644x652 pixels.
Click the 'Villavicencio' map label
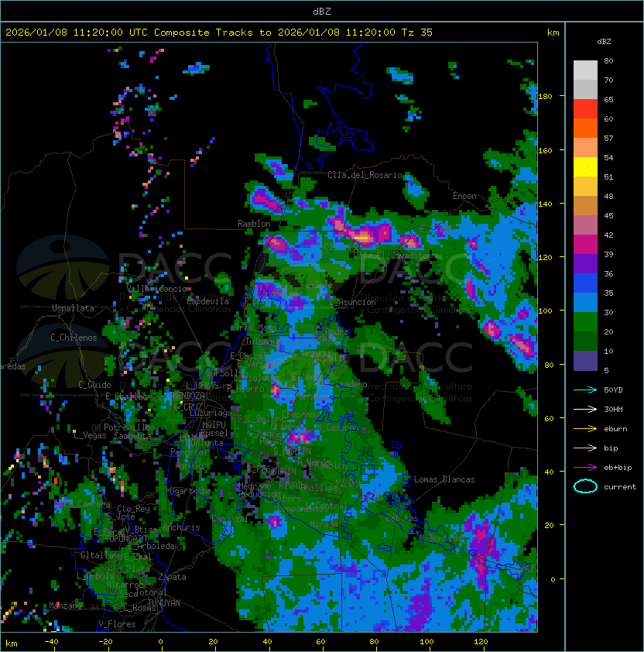tap(156, 289)
